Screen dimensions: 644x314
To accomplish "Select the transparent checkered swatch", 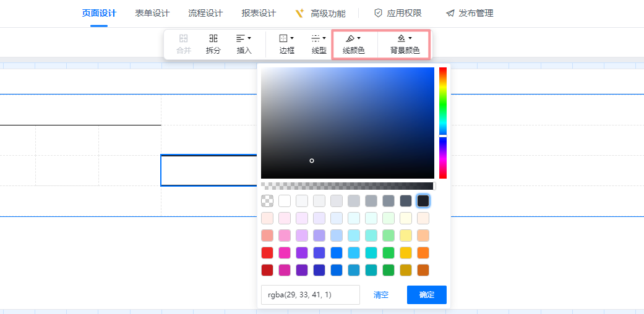I will pos(267,201).
